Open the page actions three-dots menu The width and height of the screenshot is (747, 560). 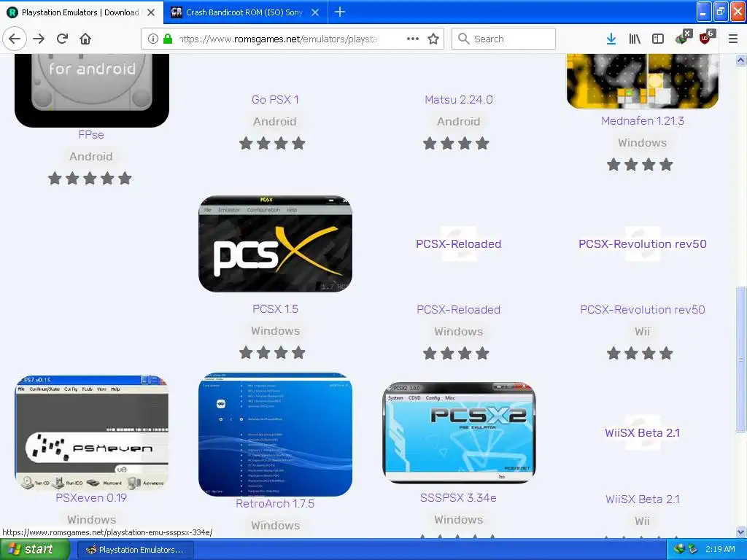tap(413, 39)
